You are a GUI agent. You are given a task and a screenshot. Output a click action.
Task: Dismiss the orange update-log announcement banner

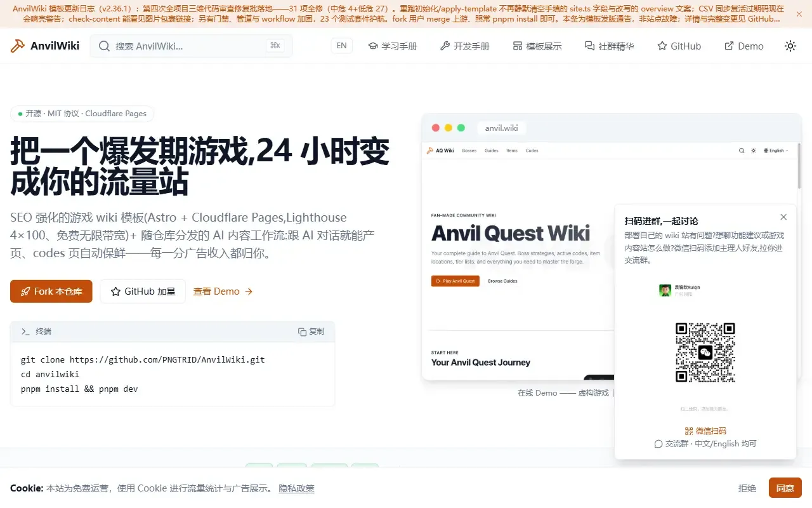click(799, 13)
